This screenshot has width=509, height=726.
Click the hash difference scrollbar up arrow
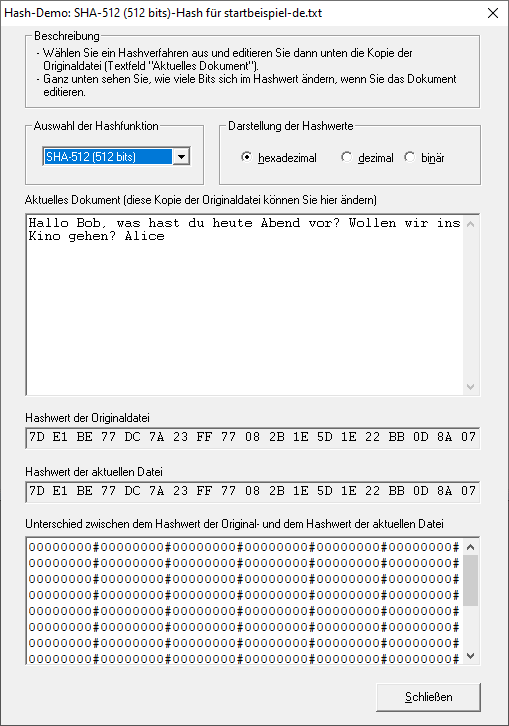(x=471, y=547)
